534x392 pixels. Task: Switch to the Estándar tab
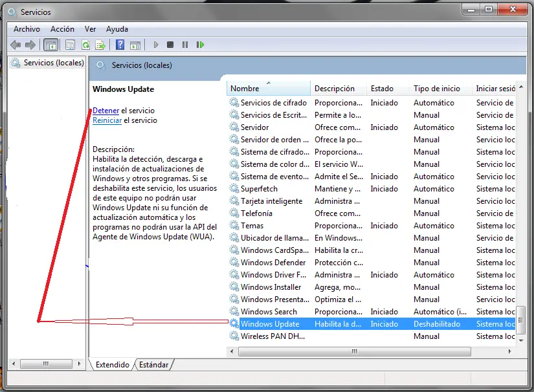click(153, 365)
